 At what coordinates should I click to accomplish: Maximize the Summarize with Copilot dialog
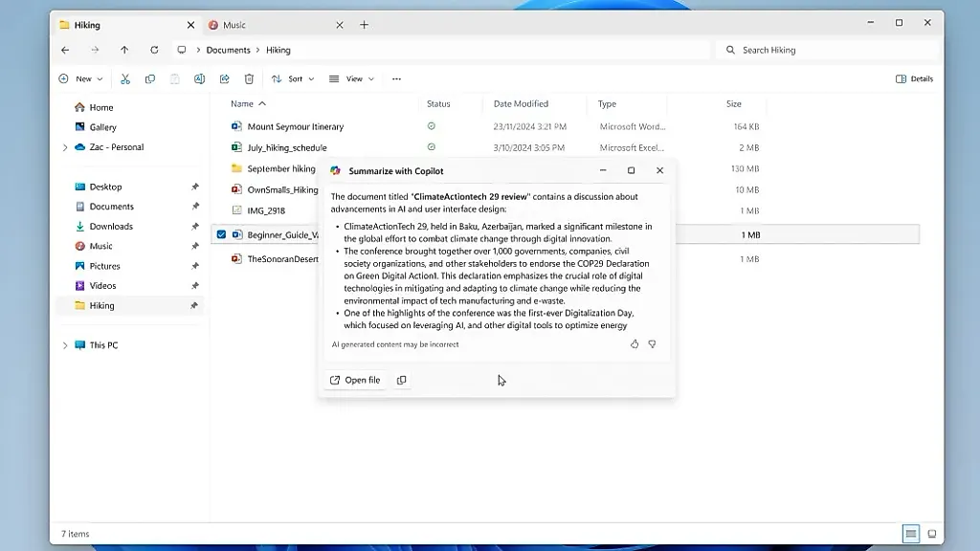(632, 170)
